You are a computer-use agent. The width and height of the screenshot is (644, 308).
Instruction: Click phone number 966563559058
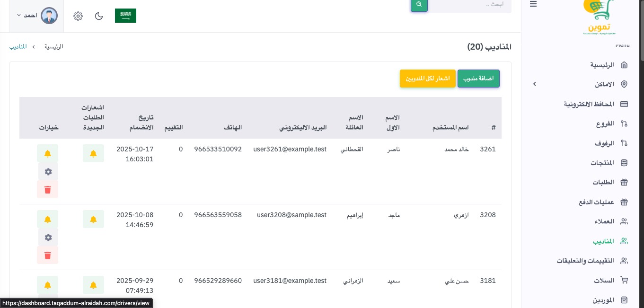pyautogui.click(x=218, y=215)
